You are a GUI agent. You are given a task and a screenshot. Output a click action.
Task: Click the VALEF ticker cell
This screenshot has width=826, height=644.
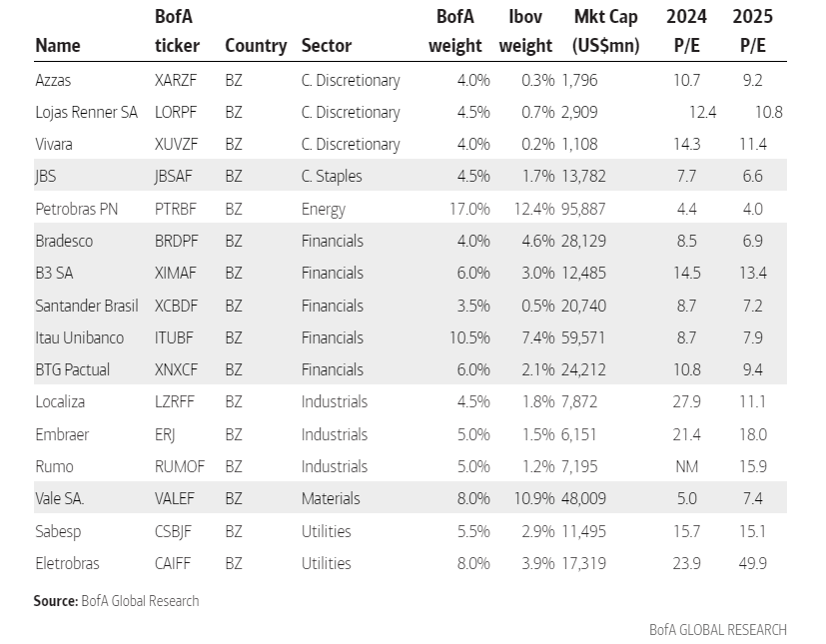coord(177,498)
